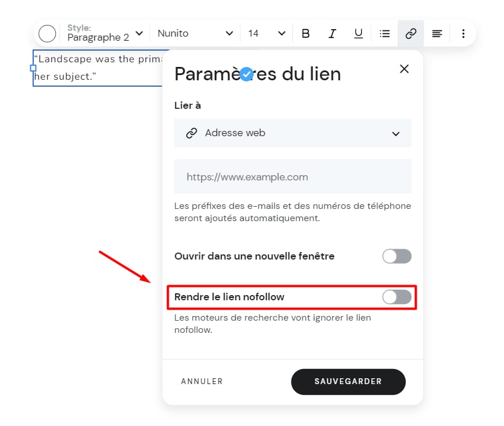The width and height of the screenshot is (504, 426).
Task: Toggle bold formatting in the text toolbar
Action: click(306, 34)
